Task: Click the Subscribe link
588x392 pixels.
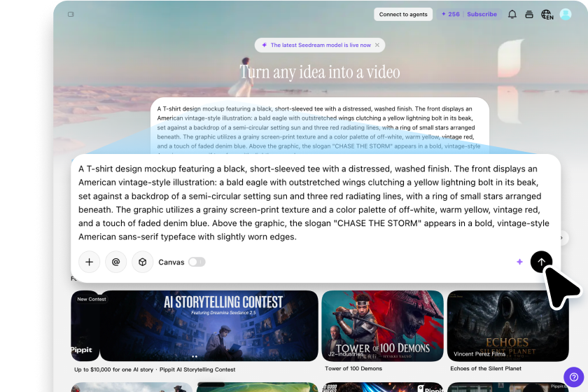Action: click(x=482, y=14)
